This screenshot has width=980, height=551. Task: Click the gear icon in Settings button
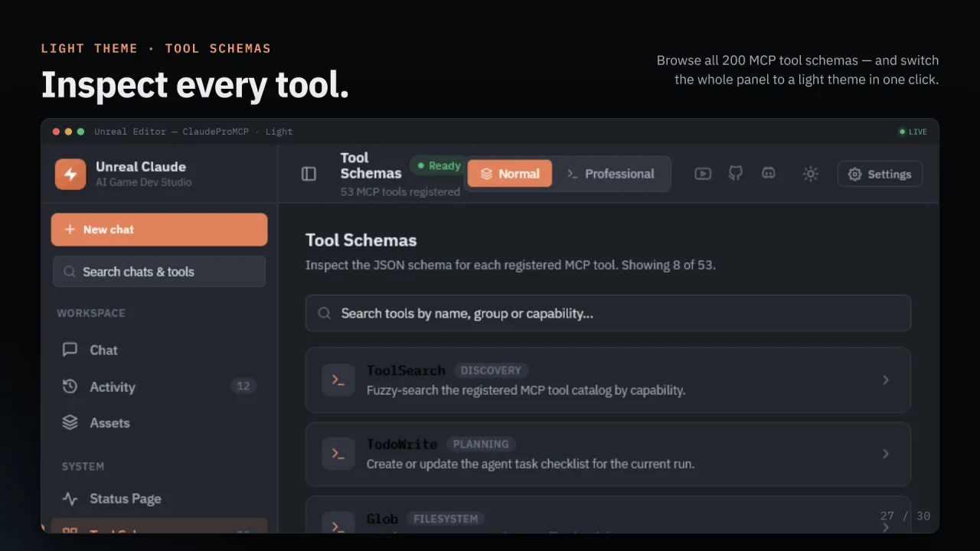coord(855,174)
